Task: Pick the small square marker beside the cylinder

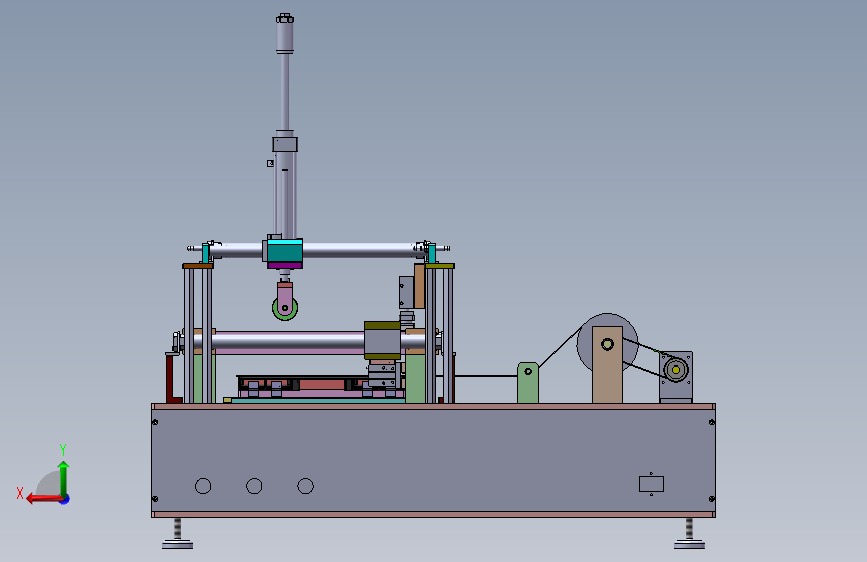Action: [270, 163]
